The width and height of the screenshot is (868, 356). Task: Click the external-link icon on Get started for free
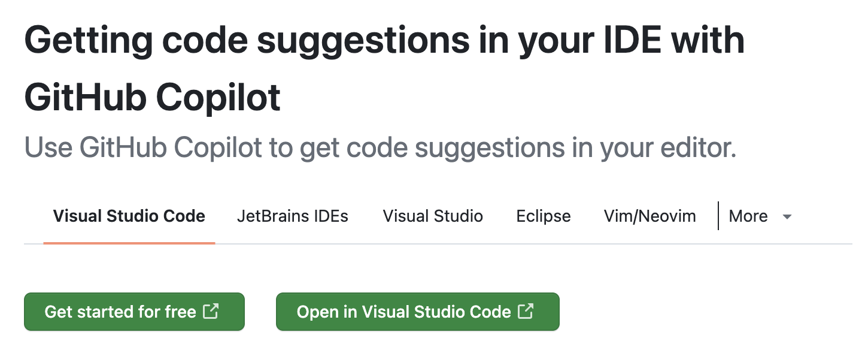[211, 311]
